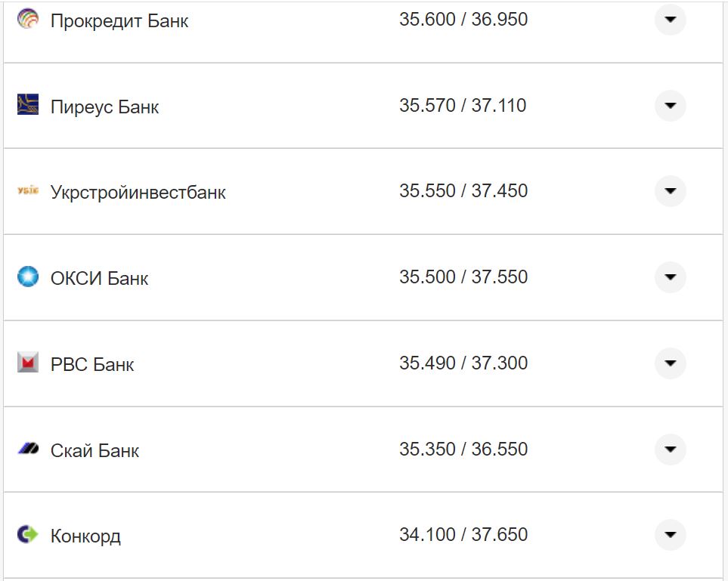Viewport: 728px width, 581px height.
Task: Expand the РВС Банк row arrow
Action: click(670, 363)
